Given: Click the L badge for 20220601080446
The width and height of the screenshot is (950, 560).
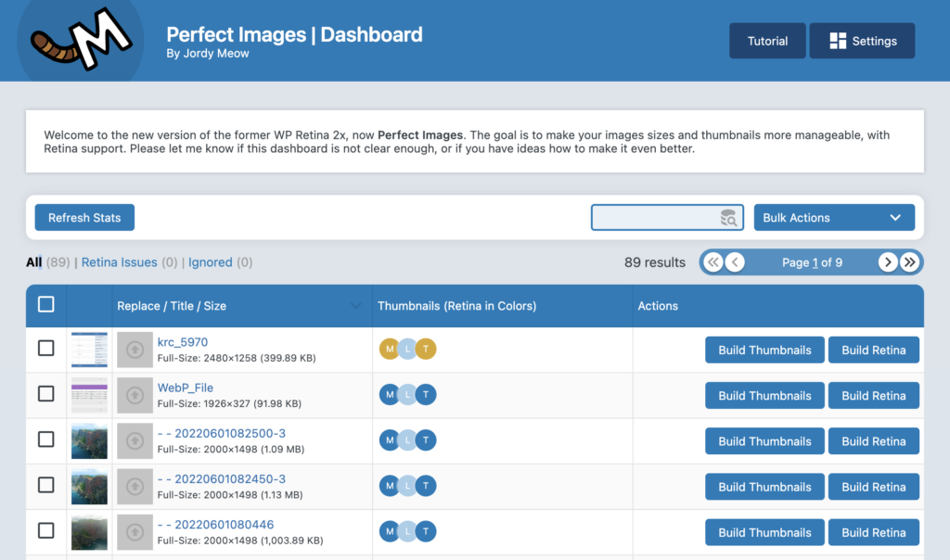Looking at the screenshot, I should 408,531.
